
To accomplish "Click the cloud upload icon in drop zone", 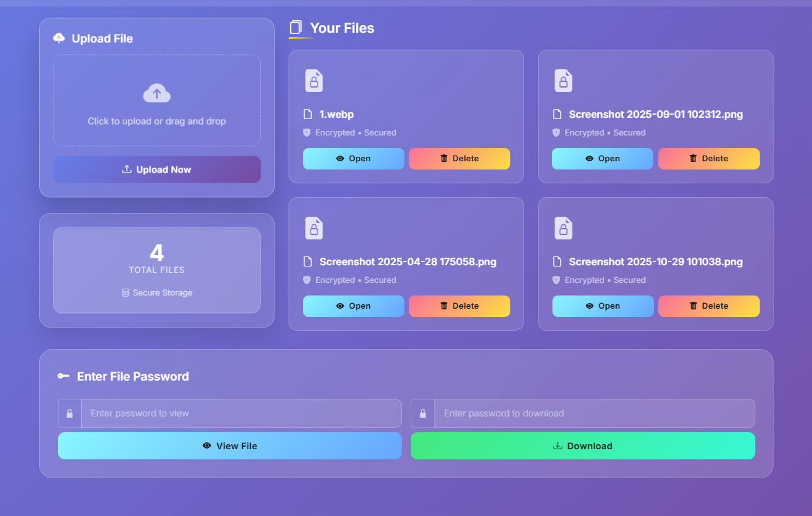I will coord(157,93).
